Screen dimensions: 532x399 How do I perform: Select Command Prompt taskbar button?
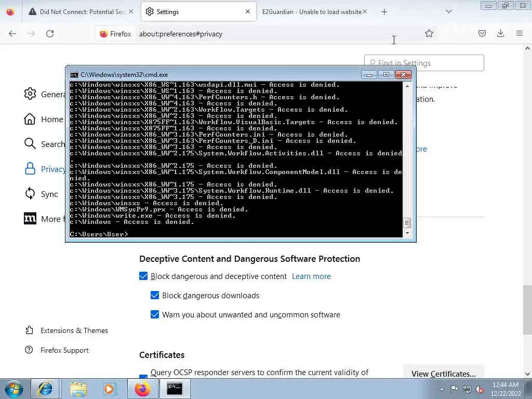tap(175, 389)
